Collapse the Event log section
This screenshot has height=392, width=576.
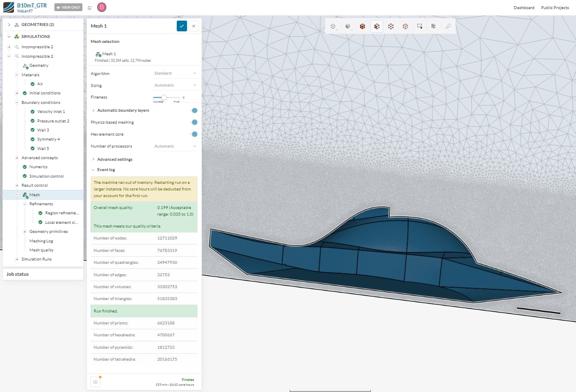(103, 169)
